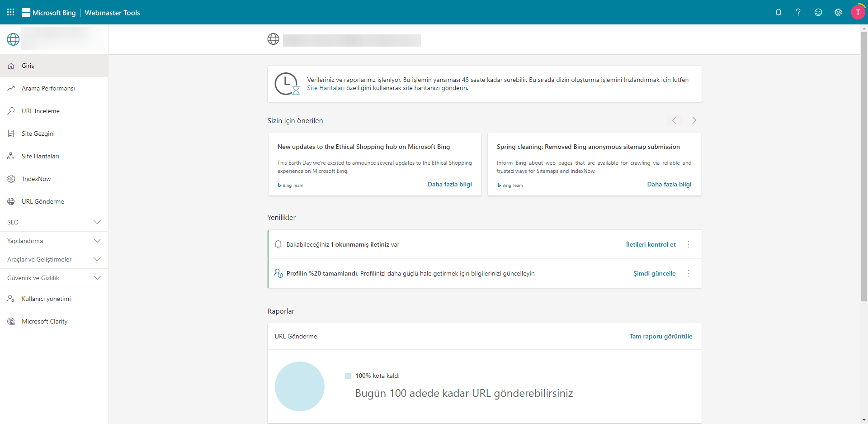Screen dimensions: 868x424
Task: Click Şimdi güncelle link
Action: point(654,273)
